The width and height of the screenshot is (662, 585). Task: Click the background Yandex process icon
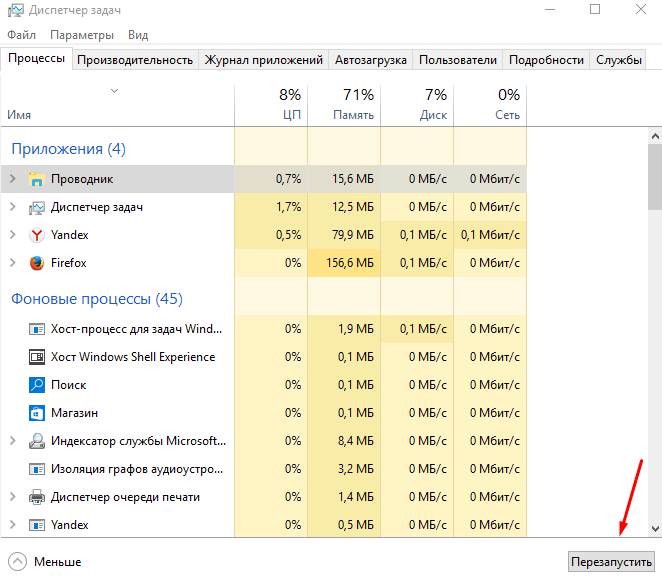pos(37,525)
